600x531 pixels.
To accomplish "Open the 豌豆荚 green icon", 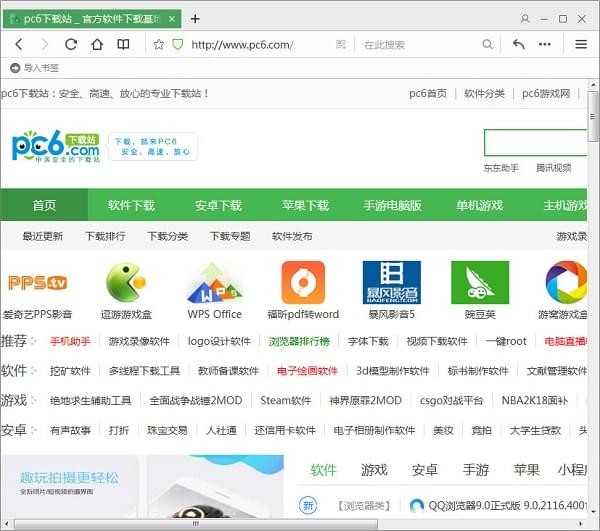I will [480, 283].
